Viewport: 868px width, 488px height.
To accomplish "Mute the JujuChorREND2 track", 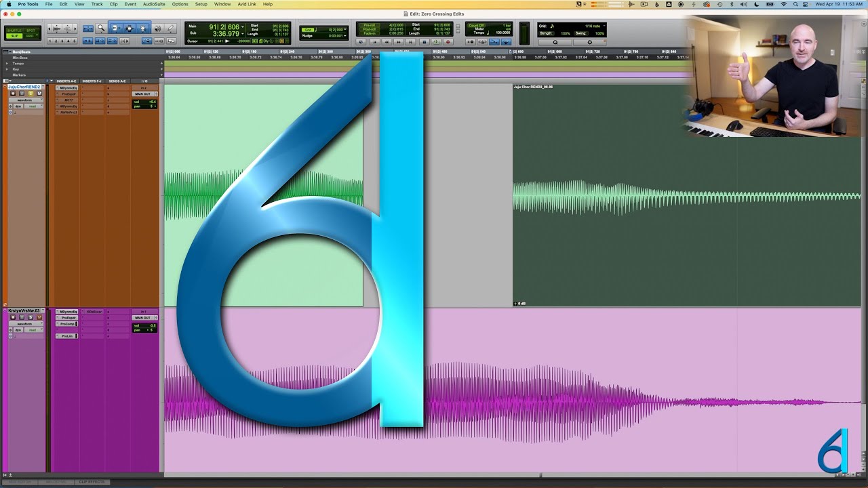I will point(39,94).
